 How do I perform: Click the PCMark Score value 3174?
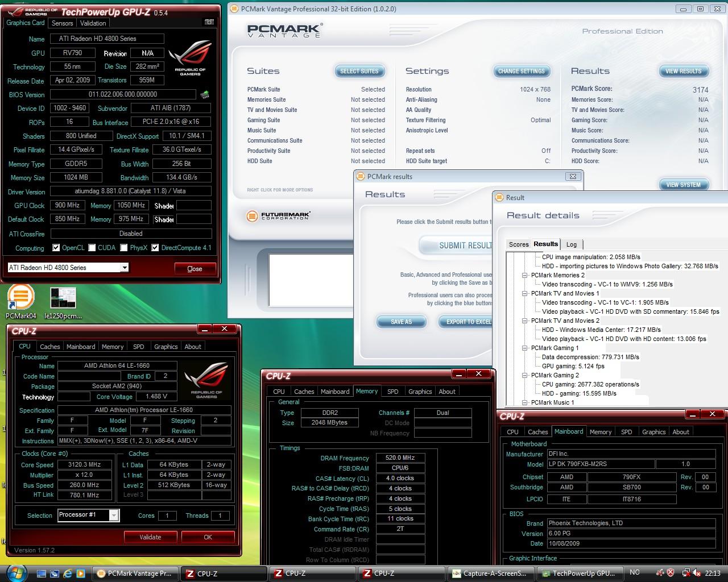pos(700,90)
